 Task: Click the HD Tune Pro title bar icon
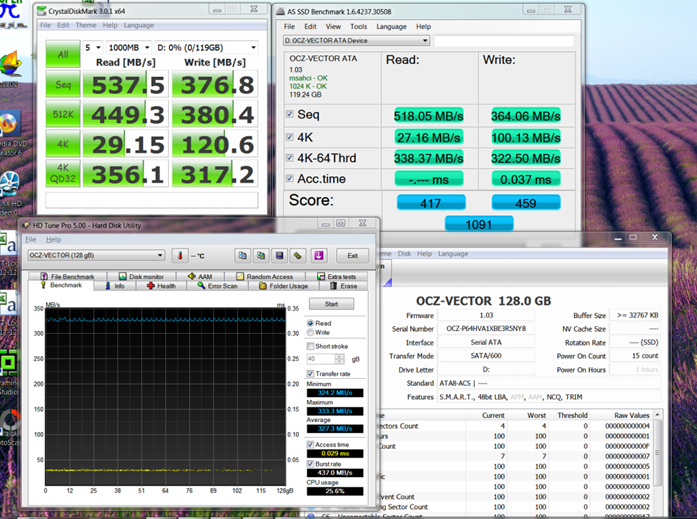tap(26, 225)
